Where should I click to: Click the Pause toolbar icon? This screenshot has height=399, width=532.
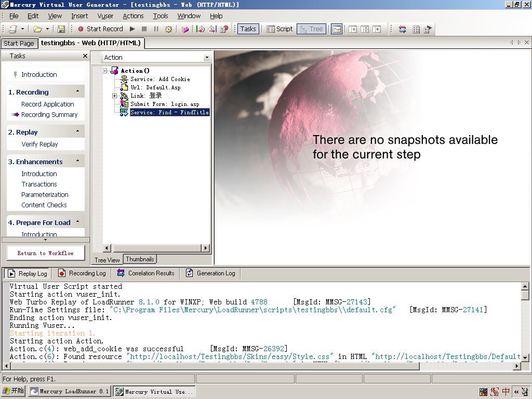156,29
